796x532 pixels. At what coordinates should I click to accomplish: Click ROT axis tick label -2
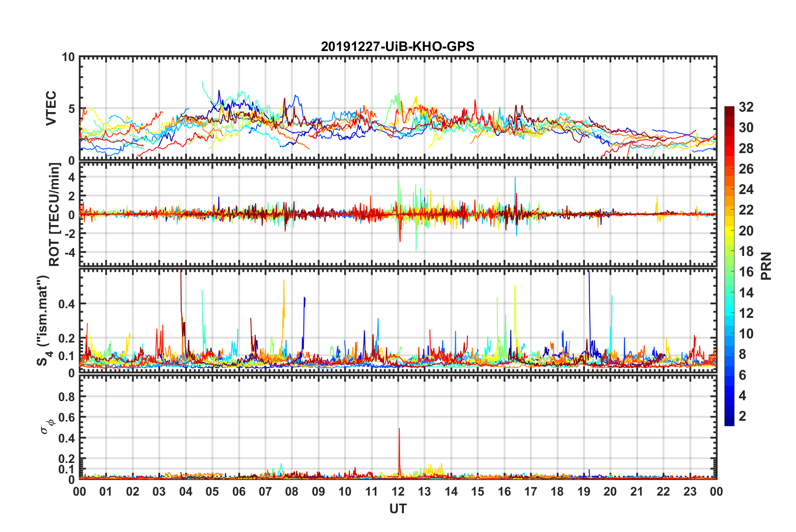coord(71,233)
